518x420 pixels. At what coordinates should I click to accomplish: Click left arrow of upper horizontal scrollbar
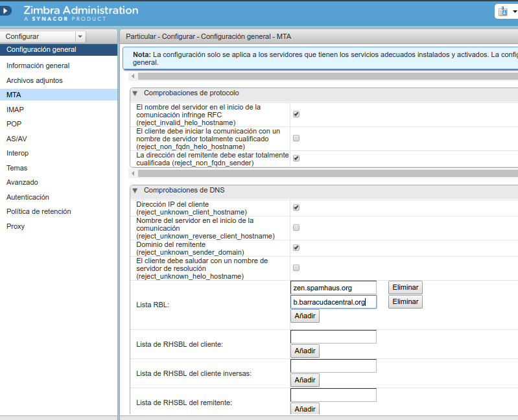point(133,76)
